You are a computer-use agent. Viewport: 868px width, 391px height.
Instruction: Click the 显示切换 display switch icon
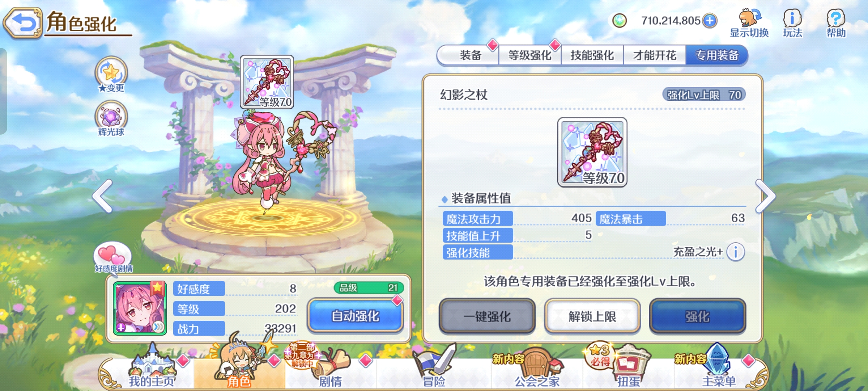pyautogui.click(x=749, y=23)
